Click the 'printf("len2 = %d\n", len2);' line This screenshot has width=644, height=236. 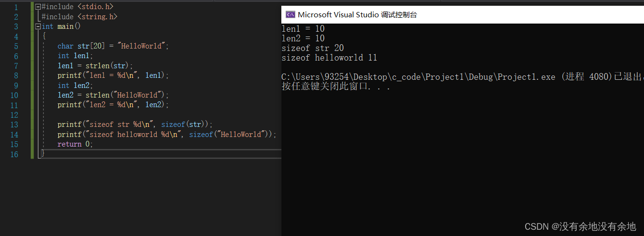[114, 105]
